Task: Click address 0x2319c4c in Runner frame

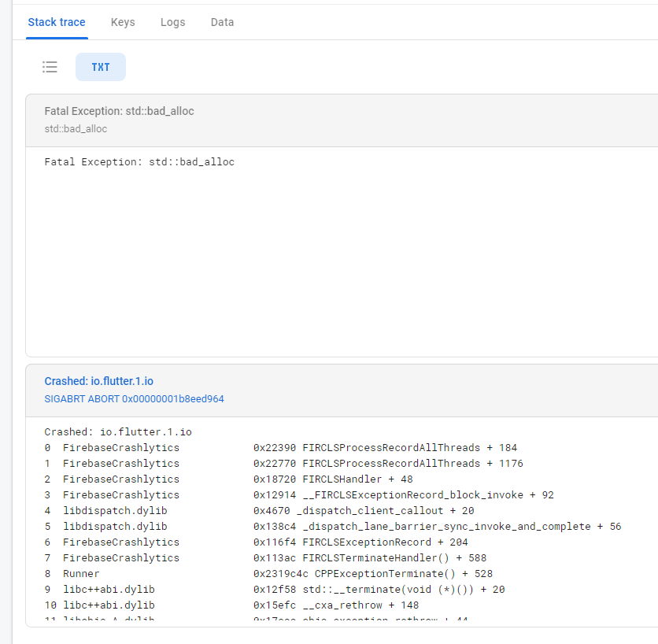Action: pos(281,574)
